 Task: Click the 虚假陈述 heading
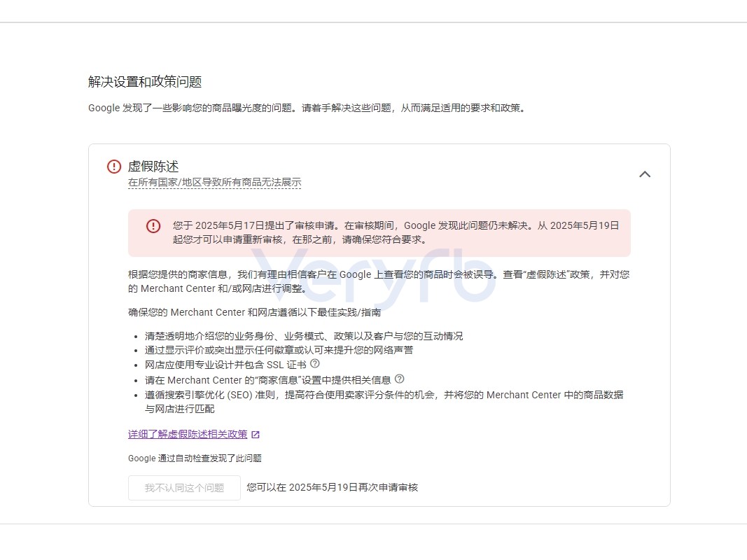153,166
